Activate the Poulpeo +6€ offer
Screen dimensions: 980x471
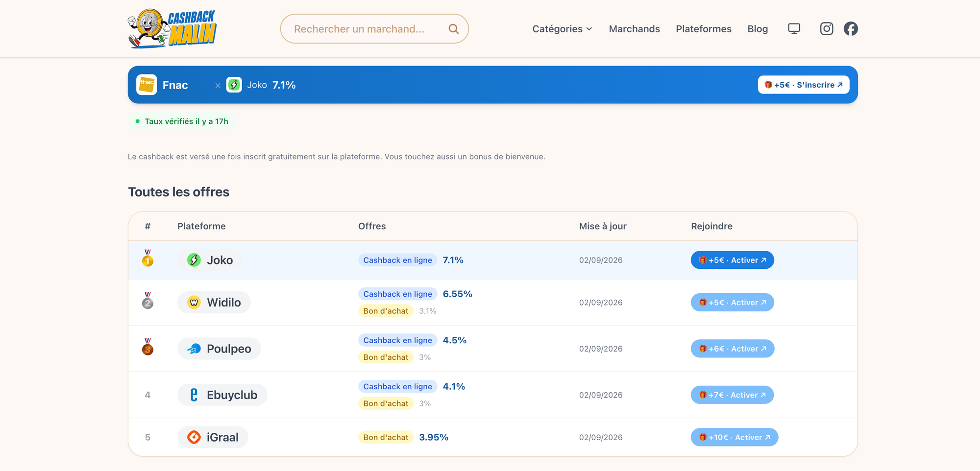[x=732, y=349]
